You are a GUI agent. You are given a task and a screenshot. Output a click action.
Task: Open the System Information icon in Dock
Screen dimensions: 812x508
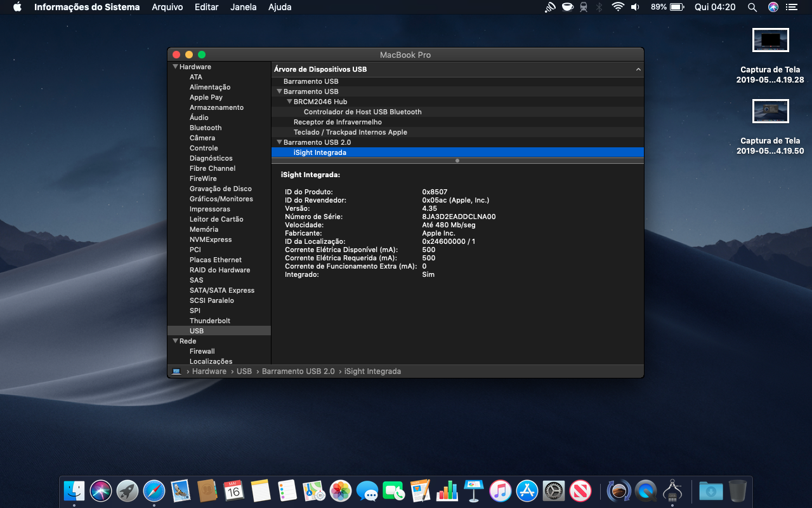tap(672, 491)
